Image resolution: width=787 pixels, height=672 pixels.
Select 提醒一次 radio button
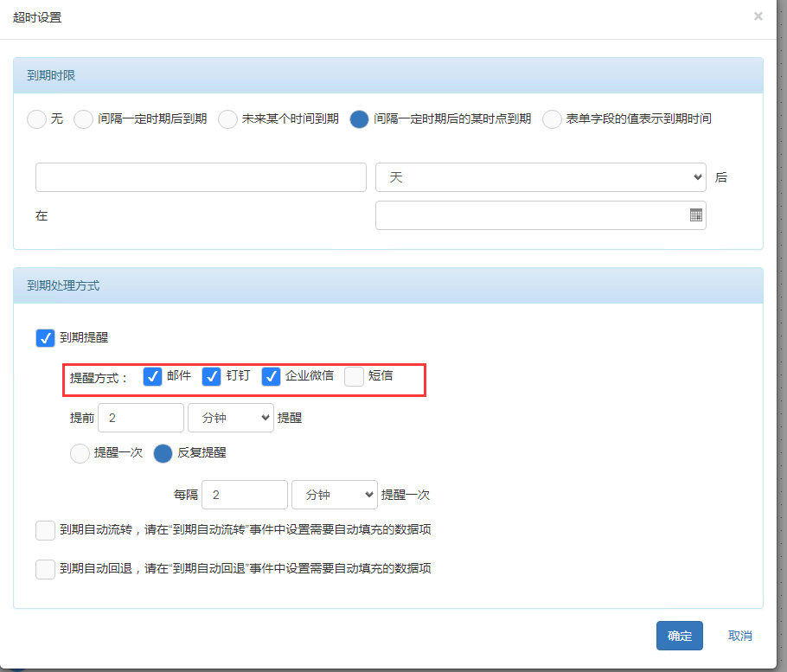tap(80, 453)
